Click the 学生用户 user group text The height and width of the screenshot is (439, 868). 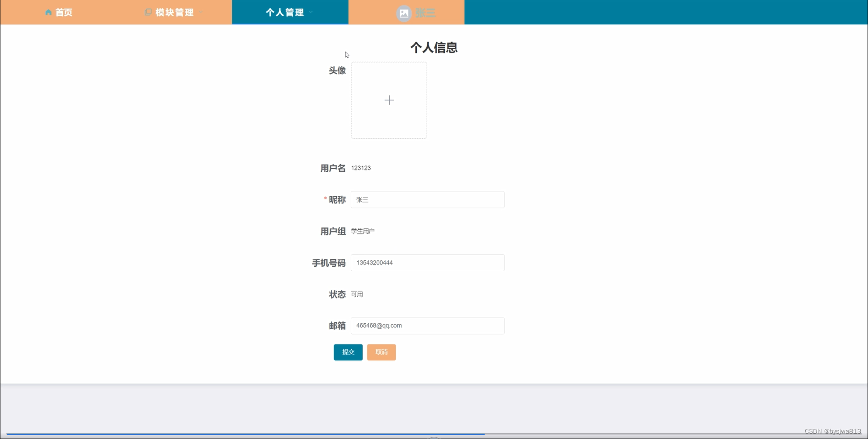pyautogui.click(x=363, y=231)
